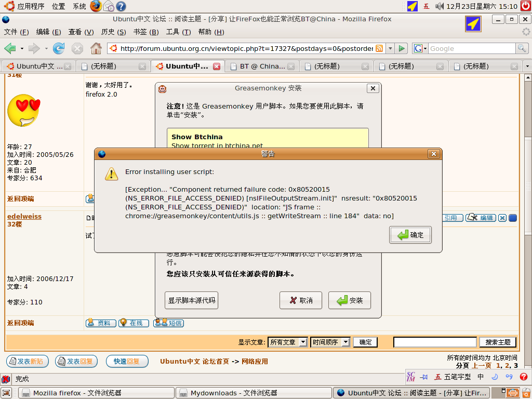
Task: Click the green Go arrow button
Action: coord(402,48)
